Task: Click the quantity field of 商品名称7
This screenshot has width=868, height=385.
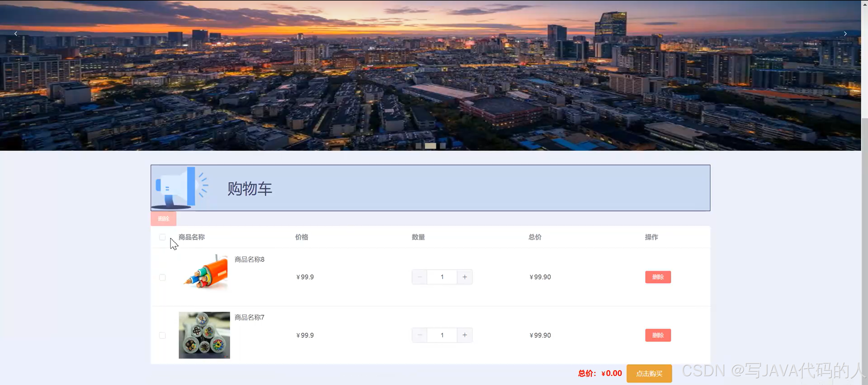Action: (442, 335)
